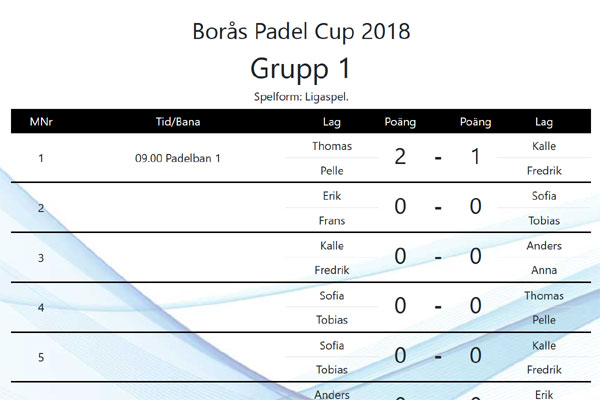Viewport: 600px width, 400px height.
Task: Select player Thomas in match 1
Action: (332, 146)
